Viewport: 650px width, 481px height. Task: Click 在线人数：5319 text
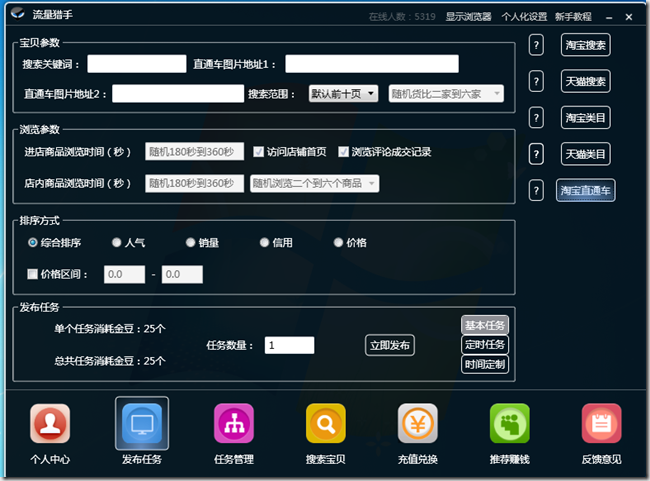(402, 17)
